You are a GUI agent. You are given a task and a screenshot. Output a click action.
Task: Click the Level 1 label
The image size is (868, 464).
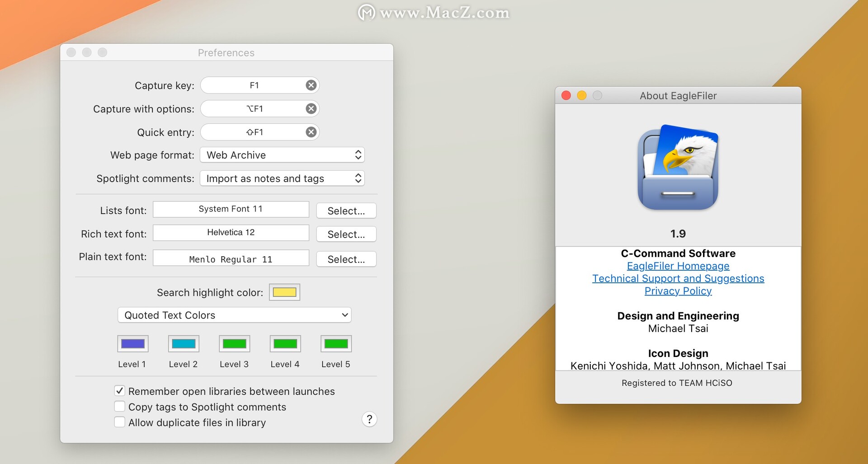132,364
